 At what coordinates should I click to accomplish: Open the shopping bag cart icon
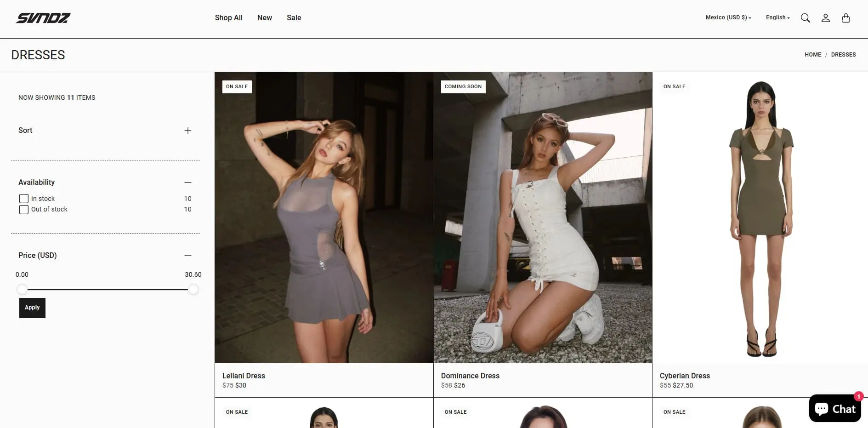845,18
